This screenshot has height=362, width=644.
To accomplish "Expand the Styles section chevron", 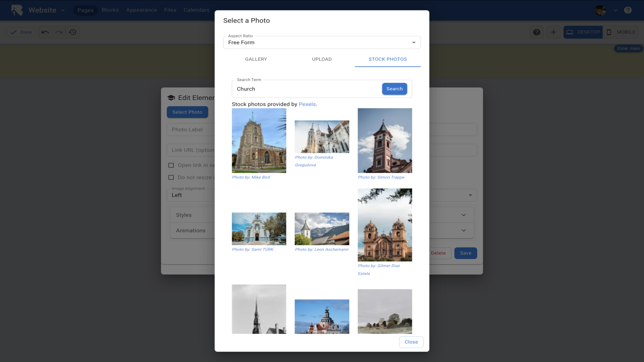I will (x=464, y=215).
